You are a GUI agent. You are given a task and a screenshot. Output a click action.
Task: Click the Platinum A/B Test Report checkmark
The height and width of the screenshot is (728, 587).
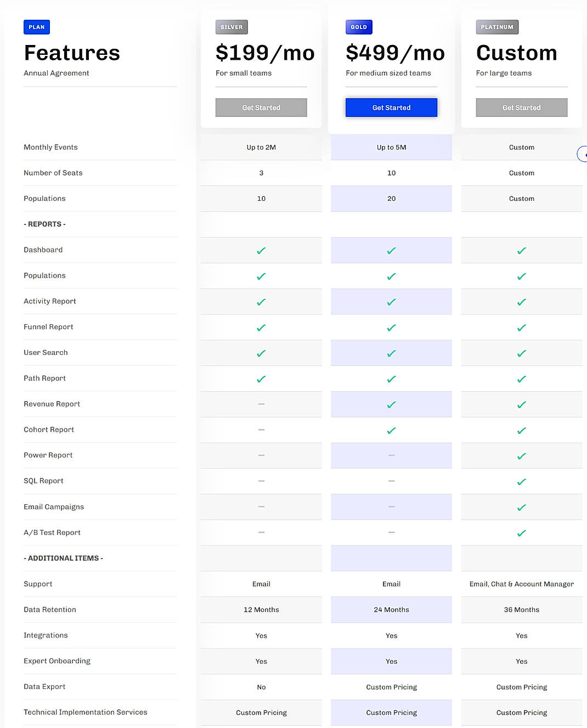(x=521, y=533)
